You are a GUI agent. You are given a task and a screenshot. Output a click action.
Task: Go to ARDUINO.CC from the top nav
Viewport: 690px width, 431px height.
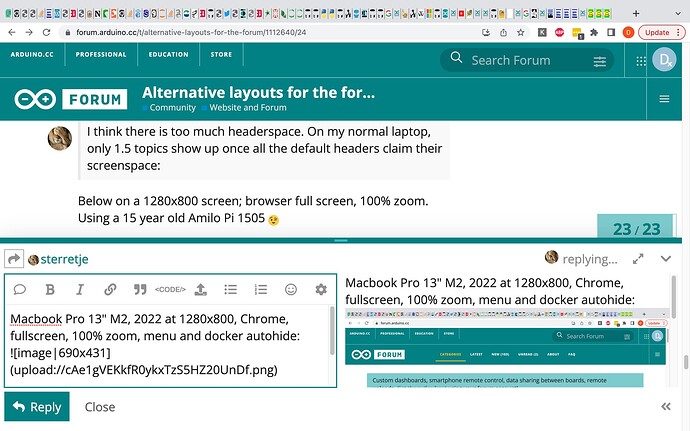coord(32,55)
